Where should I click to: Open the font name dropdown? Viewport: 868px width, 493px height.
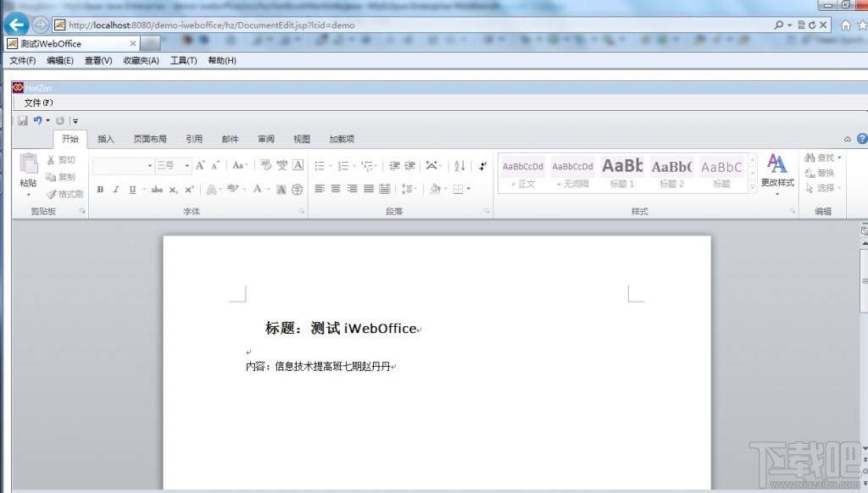(149, 165)
